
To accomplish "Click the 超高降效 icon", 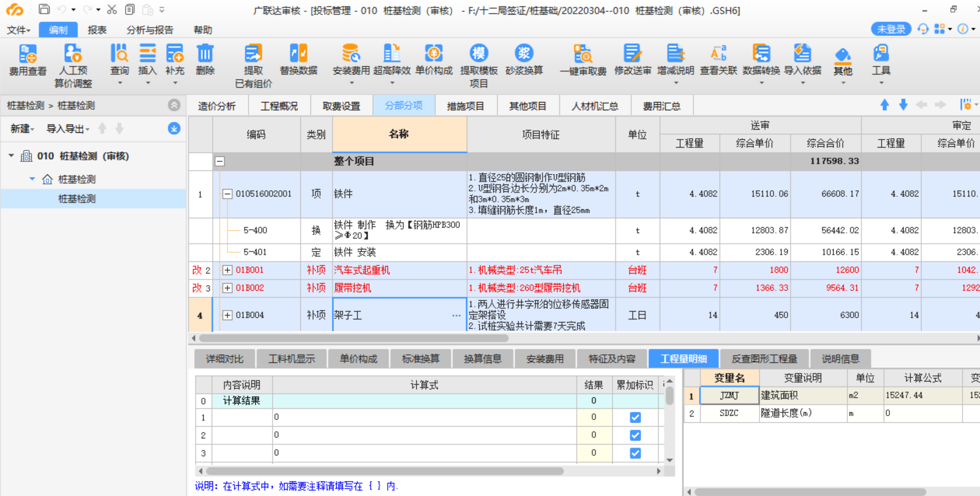I will point(392,54).
